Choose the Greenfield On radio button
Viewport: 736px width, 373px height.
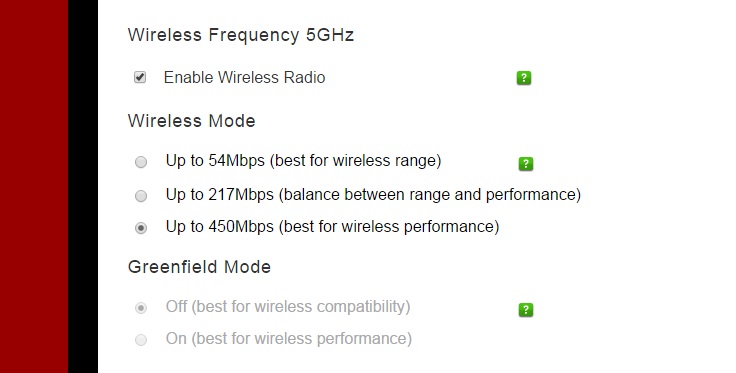pos(141,340)
